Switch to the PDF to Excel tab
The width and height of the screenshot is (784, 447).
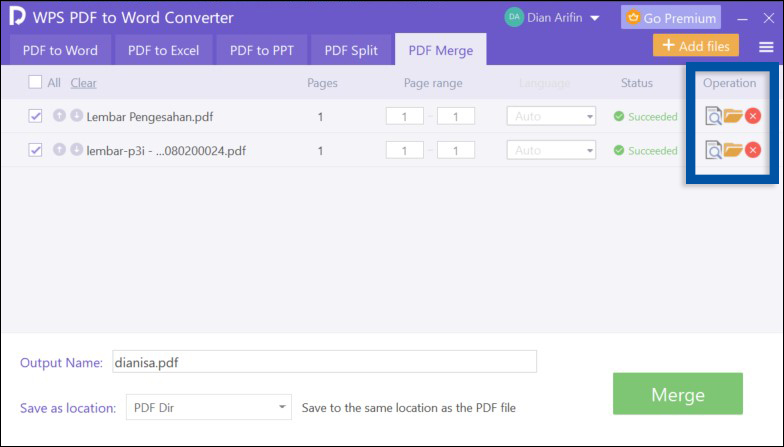pyautogui.click(x=163, y=50)
